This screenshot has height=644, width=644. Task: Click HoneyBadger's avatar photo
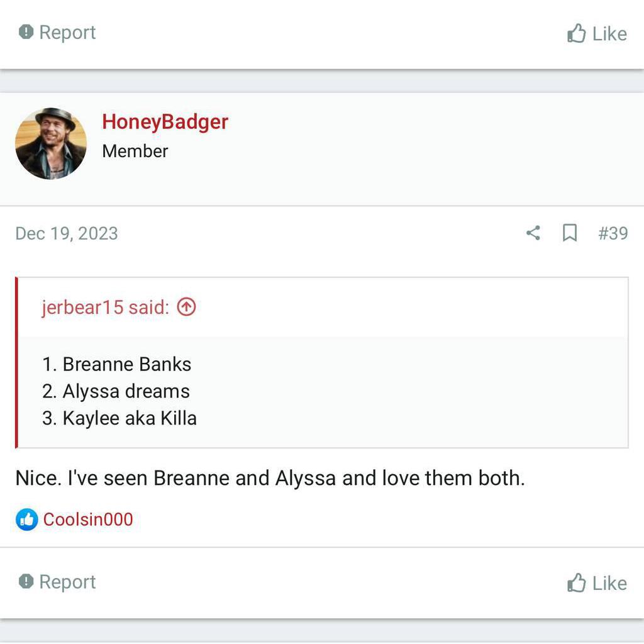[51, 143]
